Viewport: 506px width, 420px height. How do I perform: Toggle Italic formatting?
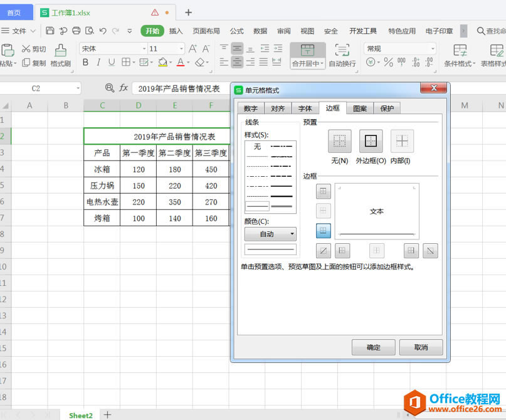coord(98,62)
